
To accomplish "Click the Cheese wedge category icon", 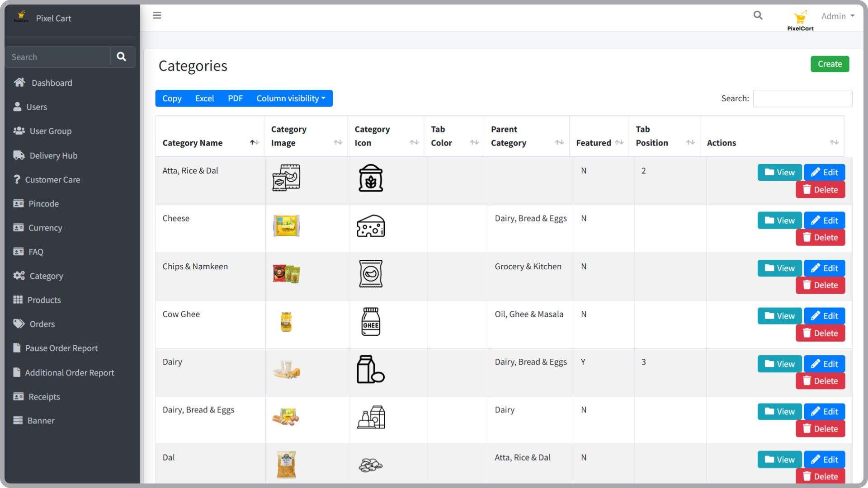I will click(371, 226).
